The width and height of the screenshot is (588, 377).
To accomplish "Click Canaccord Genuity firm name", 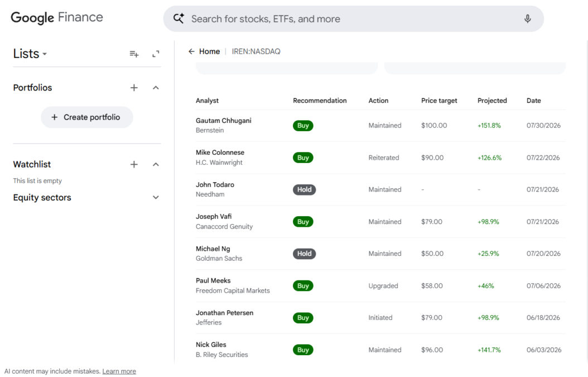I will click(x=224, y=226).
